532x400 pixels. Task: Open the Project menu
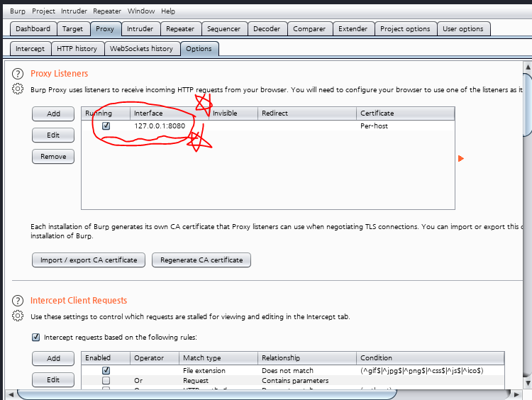click(43, 11)
